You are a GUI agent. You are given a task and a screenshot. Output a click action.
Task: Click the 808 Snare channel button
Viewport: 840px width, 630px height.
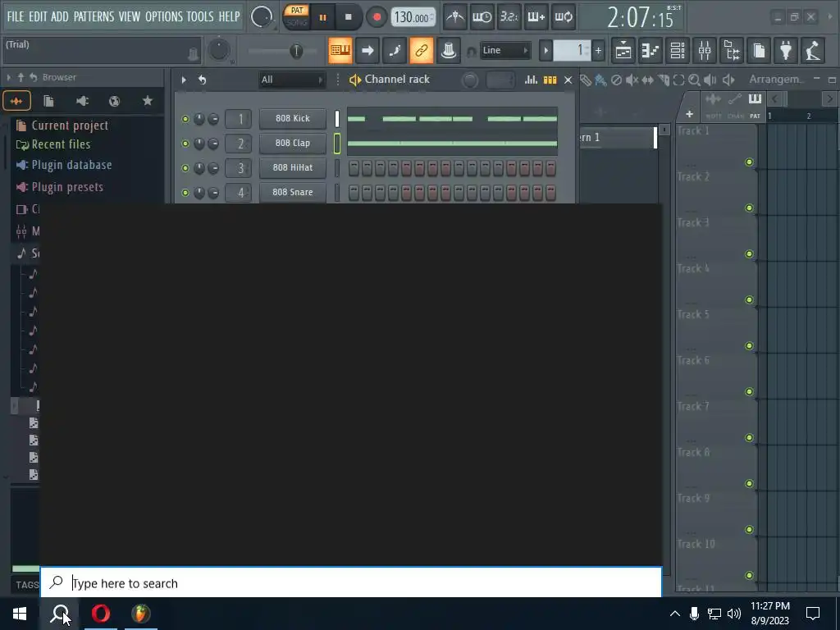click(x=293, y=192)
